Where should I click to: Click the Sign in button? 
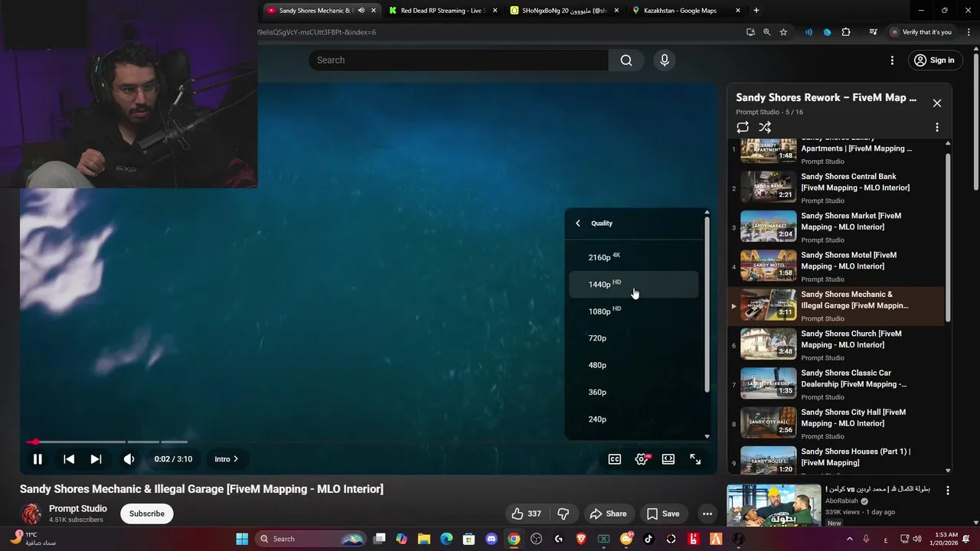click(935, 60)
